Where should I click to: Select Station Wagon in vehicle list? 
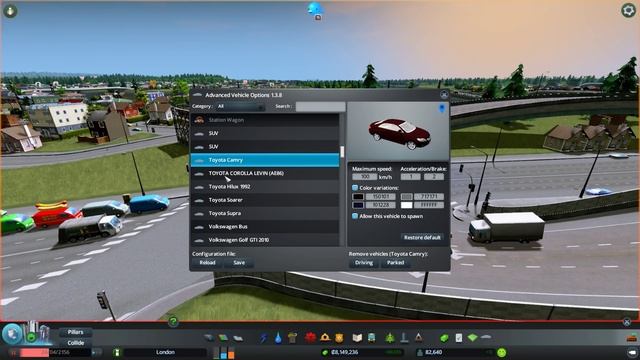[264, 120]
